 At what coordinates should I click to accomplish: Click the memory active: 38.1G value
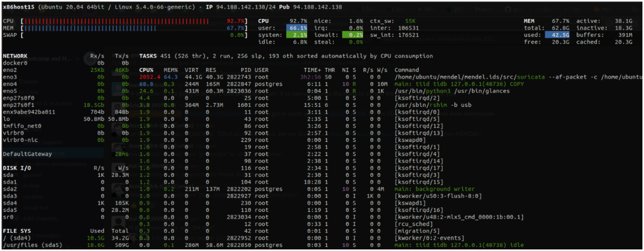(624, 21)
